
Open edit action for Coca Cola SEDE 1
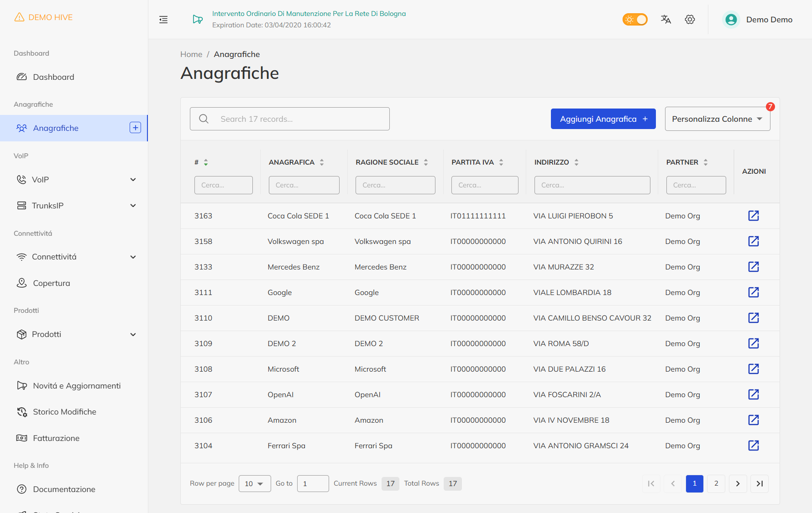click(x=753, y=216)
